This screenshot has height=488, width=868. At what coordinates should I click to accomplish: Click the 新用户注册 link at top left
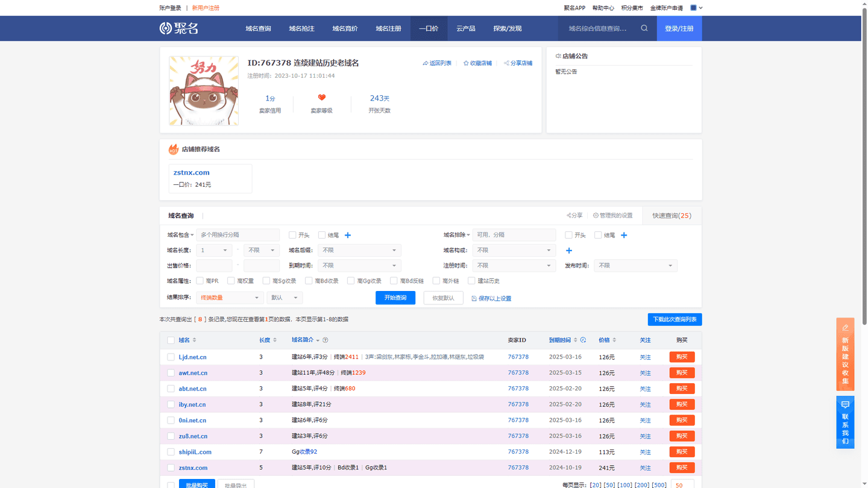tap(206, 8)
